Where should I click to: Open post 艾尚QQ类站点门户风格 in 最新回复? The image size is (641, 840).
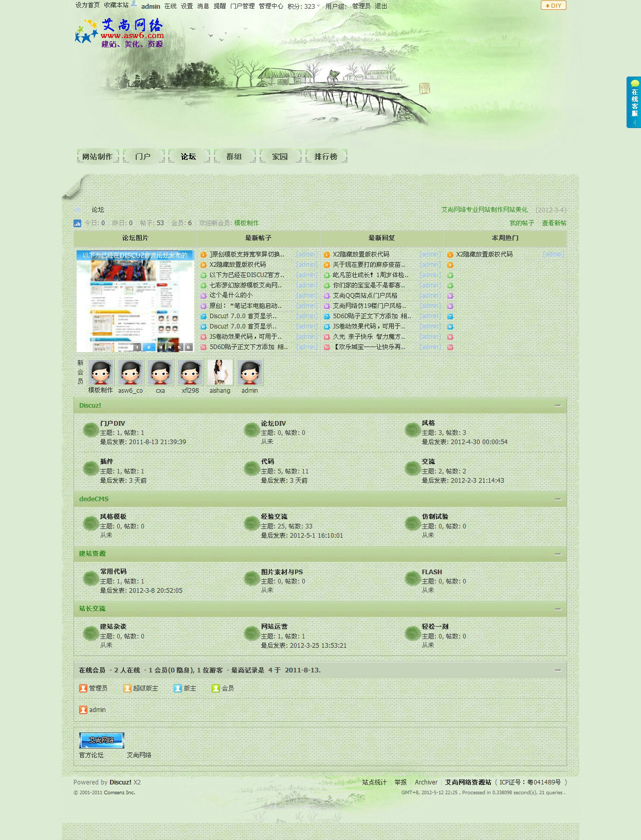coord(365,296)
